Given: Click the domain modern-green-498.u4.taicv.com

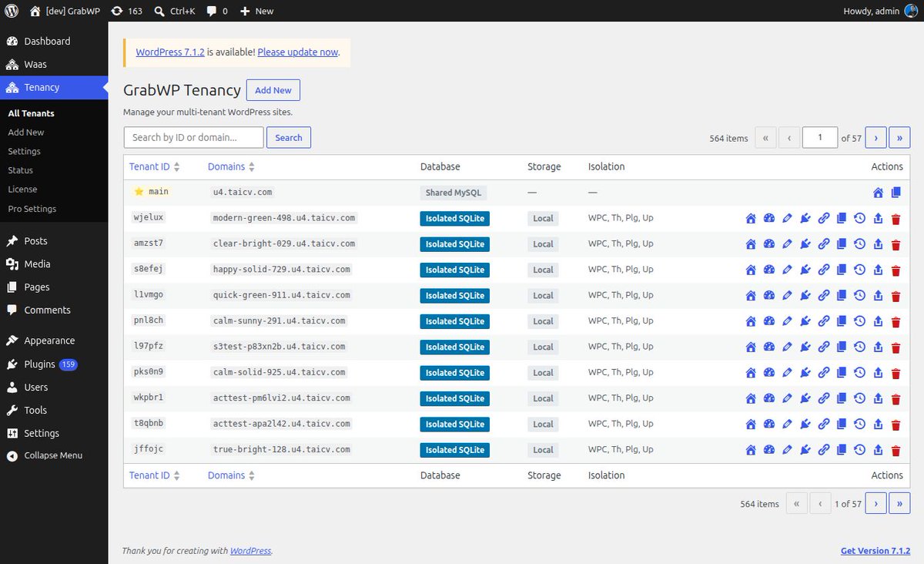Looking at the screenshot, I should point(284,218).
